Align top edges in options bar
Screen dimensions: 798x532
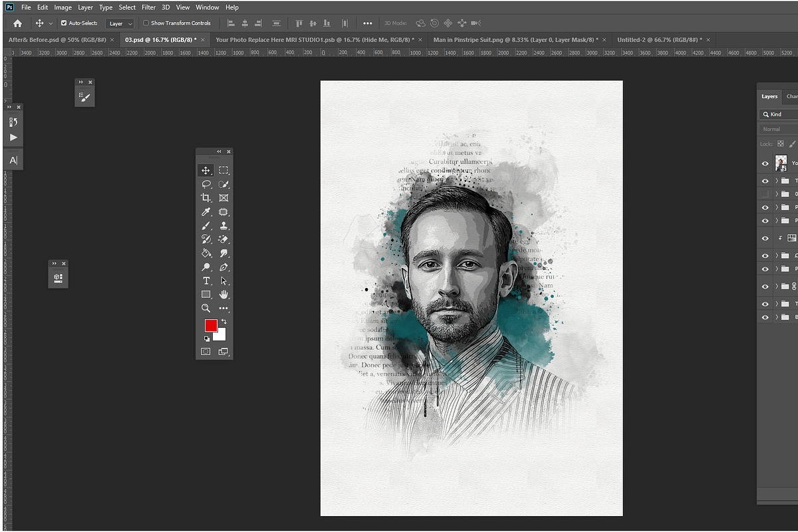click(299, 23)
